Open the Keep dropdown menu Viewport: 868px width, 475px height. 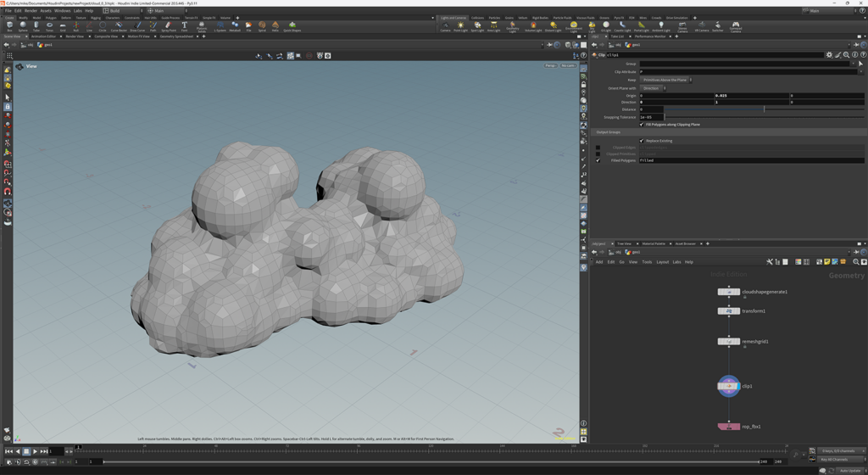click(666, 80)
